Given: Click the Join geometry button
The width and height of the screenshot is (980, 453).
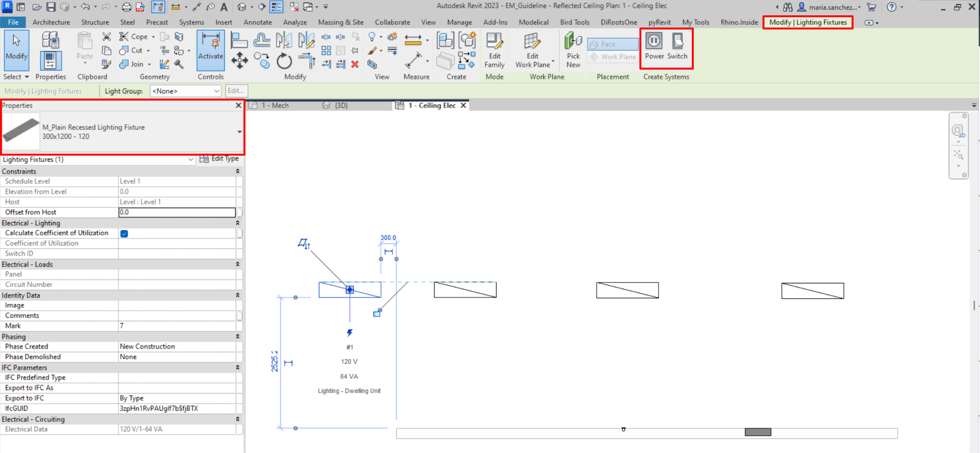Looking at the screenshot, I should pyautogui.click(x=134, y=64).
